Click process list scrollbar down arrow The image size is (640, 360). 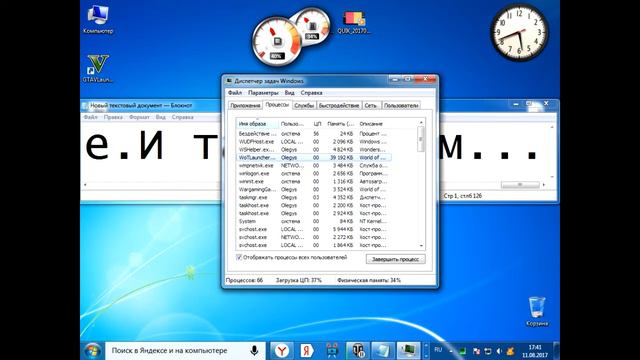tap(421, 246)
